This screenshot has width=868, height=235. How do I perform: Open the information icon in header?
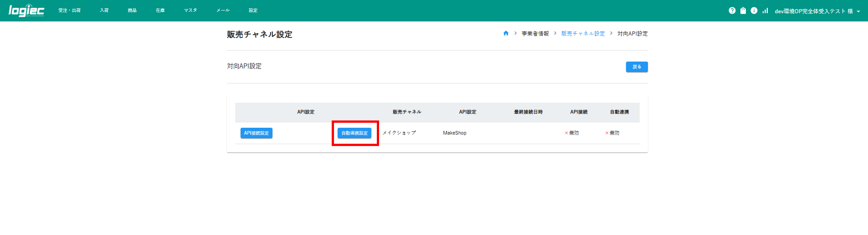754,10
